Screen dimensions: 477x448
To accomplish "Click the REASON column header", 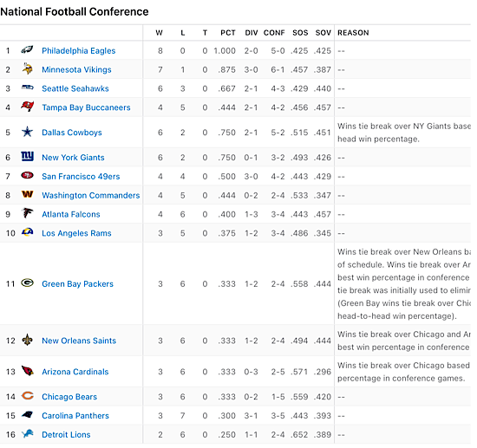I will tap(353, 33).
